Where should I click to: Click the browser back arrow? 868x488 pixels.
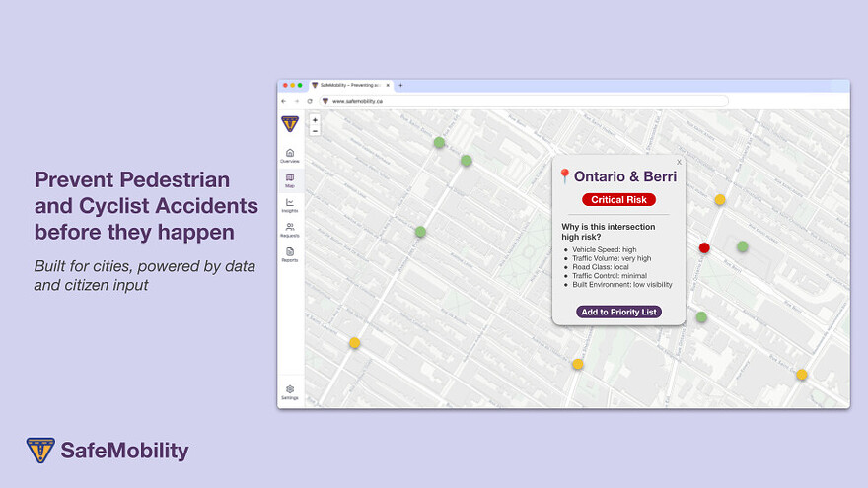click(284, 101)
